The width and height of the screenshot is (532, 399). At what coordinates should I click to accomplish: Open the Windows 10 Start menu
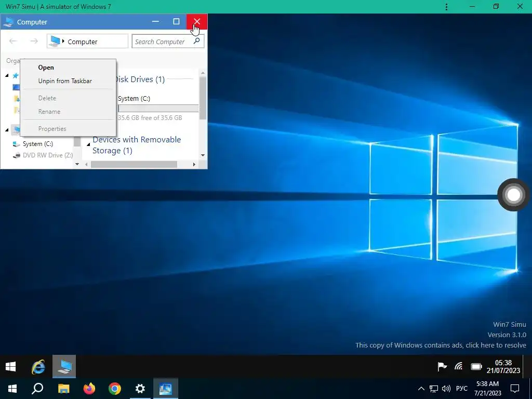[x=12, y=389]
